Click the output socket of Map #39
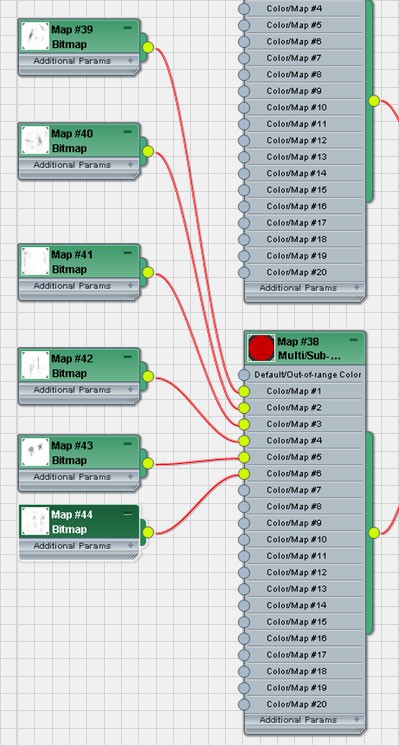Viewport: 399px width, 746px height. (148, 48)
